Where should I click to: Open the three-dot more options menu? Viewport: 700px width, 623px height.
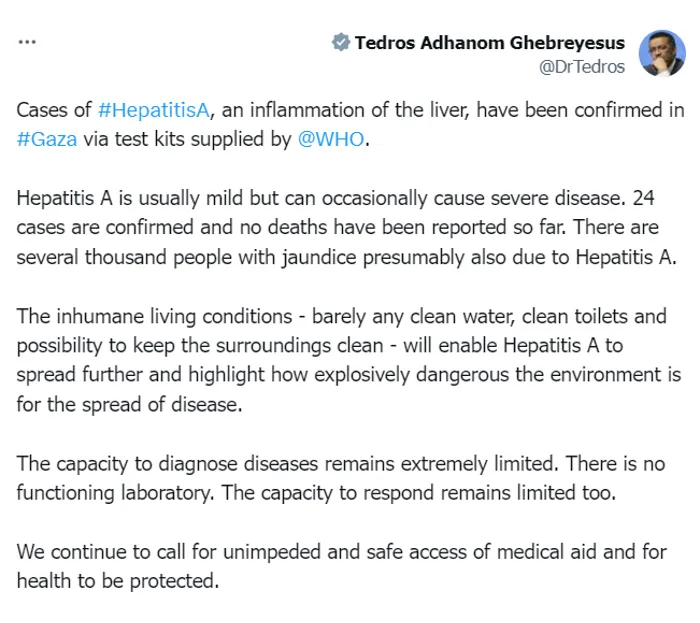[27, 42]
